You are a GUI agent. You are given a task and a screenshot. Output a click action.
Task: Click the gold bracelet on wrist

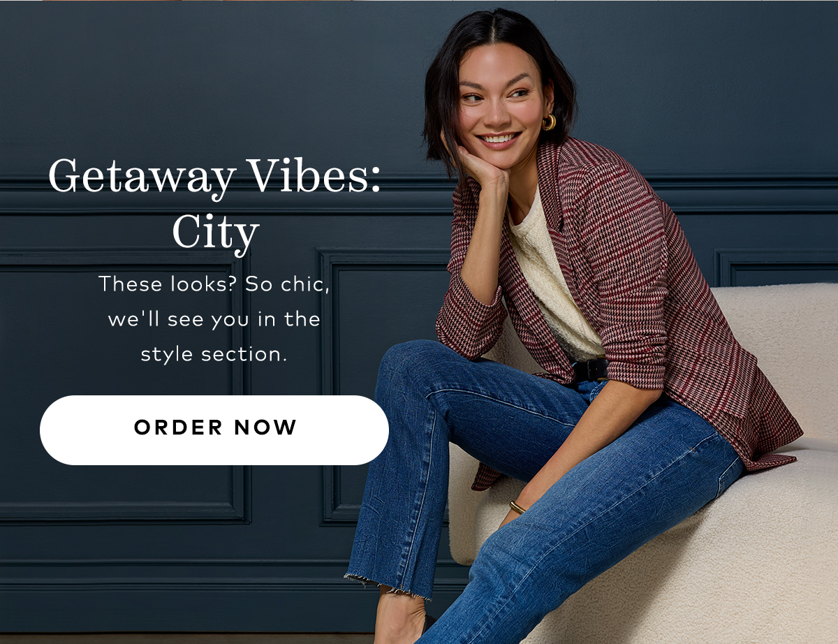pos(517,508)
